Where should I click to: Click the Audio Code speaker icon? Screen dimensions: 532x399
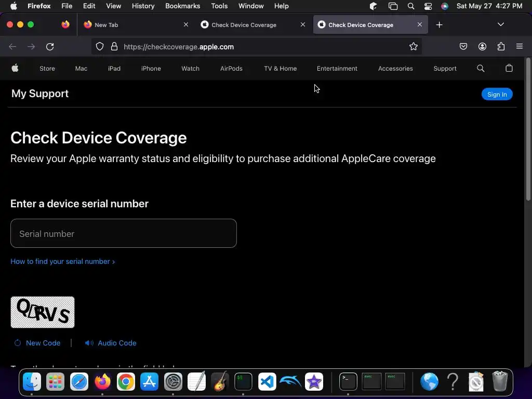(x=89, y=343)
